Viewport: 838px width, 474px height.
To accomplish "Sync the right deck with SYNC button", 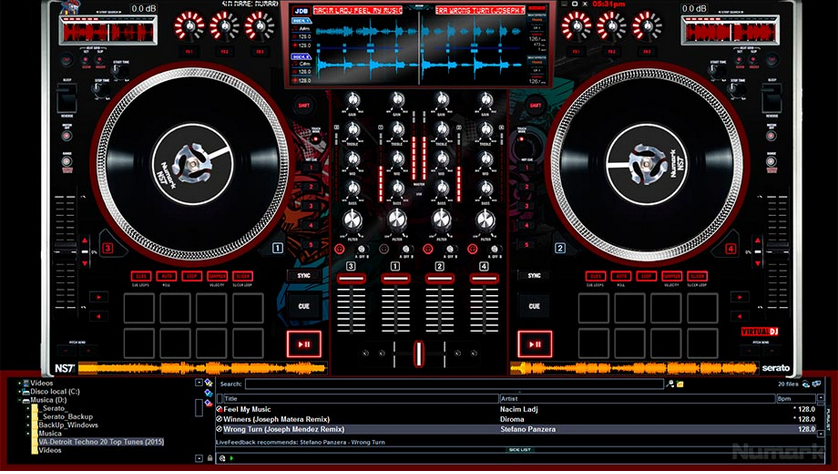I will pyautogui.click(x=534, y=276).
